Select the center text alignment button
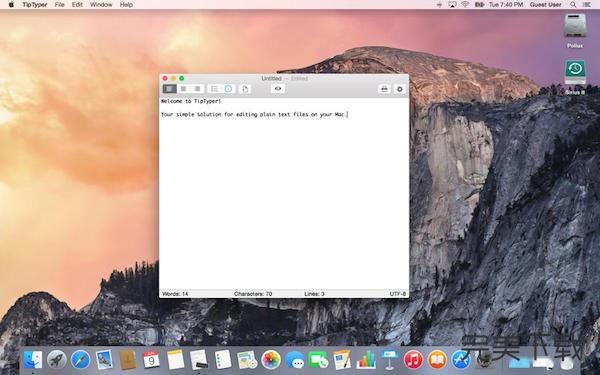Screen dimensions: 600x375 (x=184, y=89)
